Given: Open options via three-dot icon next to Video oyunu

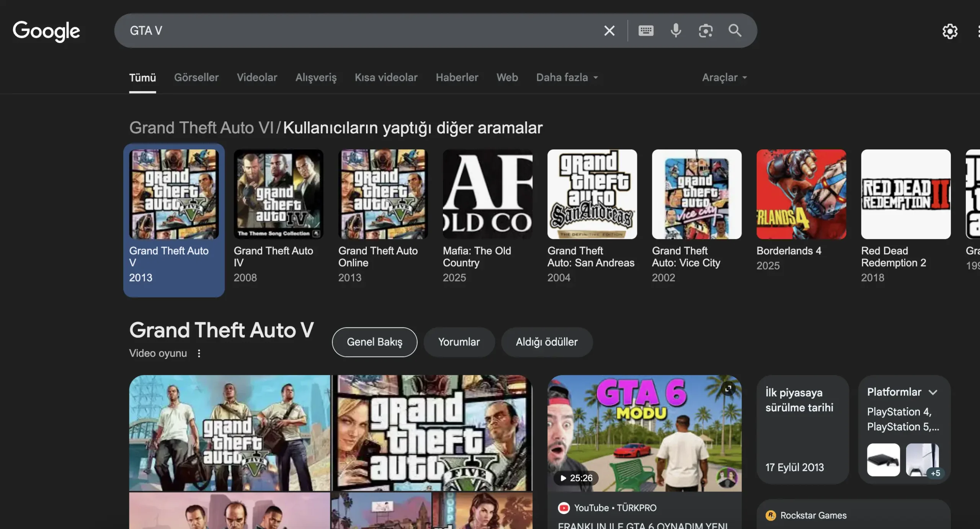Looking at the screenshot, I should (199, 353).
